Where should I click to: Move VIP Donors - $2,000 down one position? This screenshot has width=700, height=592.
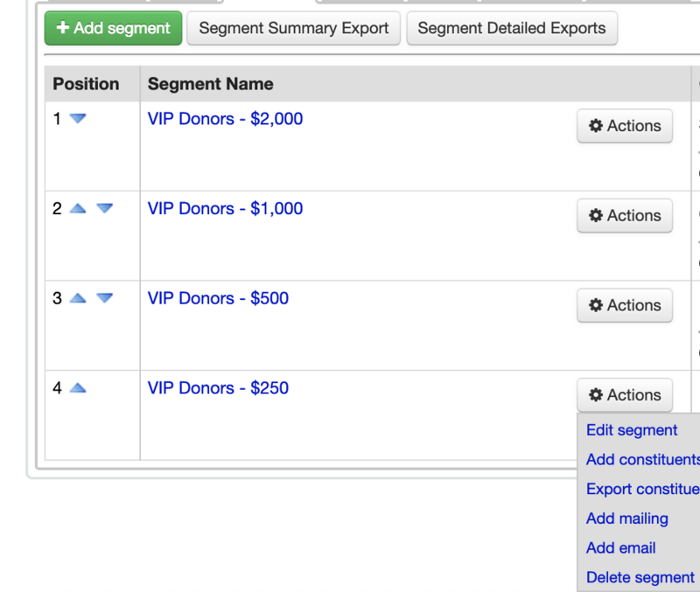pos(78,119)
